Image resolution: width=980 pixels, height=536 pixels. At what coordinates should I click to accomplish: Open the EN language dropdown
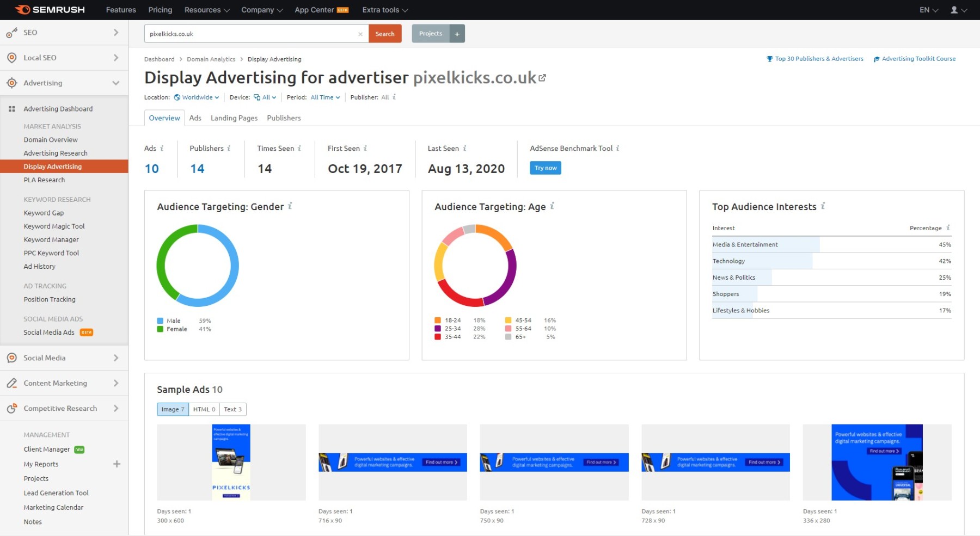(x=929, y=10)
